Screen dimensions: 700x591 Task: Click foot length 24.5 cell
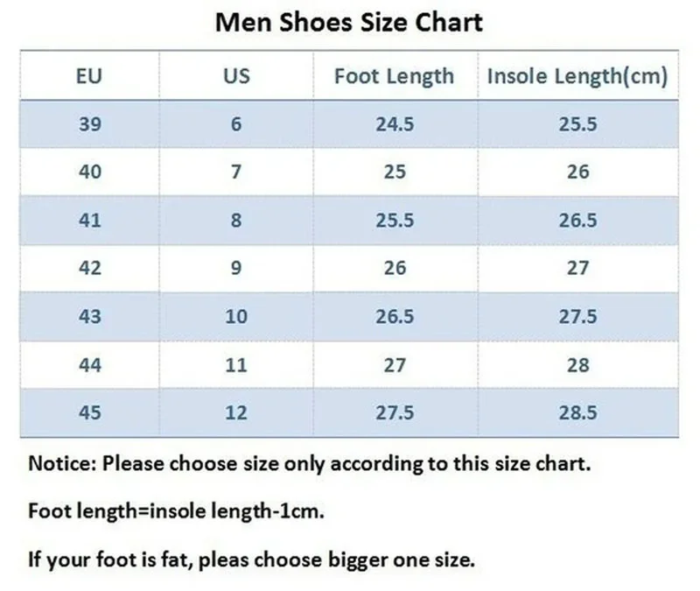(x=394, y=124)
